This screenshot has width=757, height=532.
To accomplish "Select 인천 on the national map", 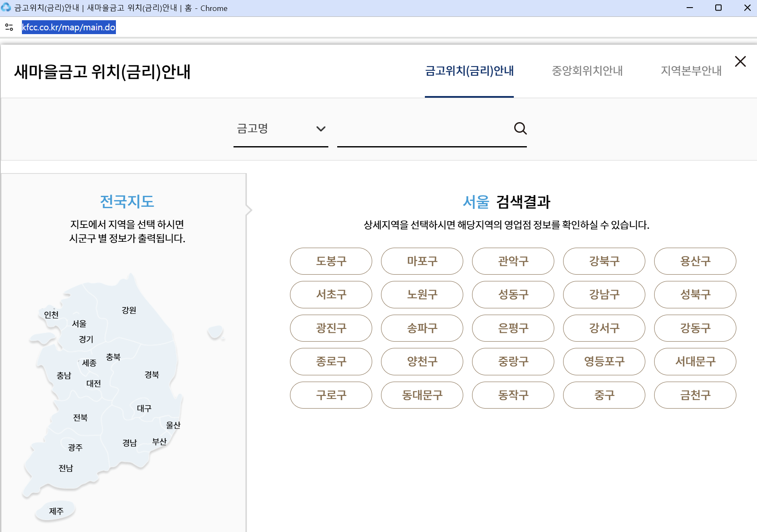I will (x=51, y=315).
